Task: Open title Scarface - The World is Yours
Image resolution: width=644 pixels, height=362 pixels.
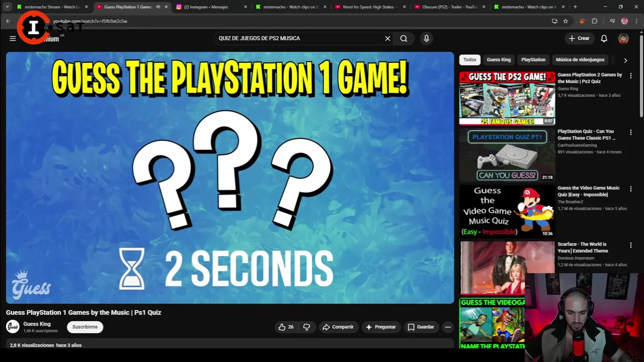Action: point(583,247)
